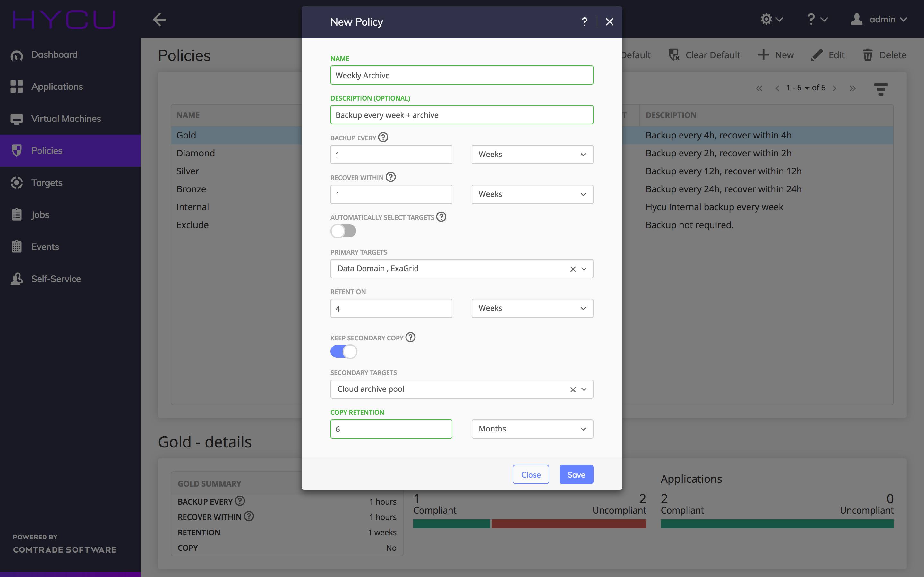Viewport: 924px width, 577px height.
Task: Click the Copy Retention number field
Action: pos(391,429)
